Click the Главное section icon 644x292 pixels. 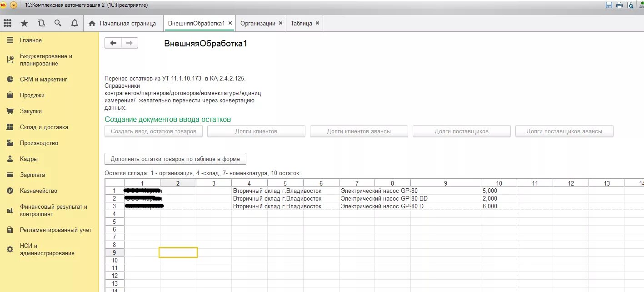(10, 40)
